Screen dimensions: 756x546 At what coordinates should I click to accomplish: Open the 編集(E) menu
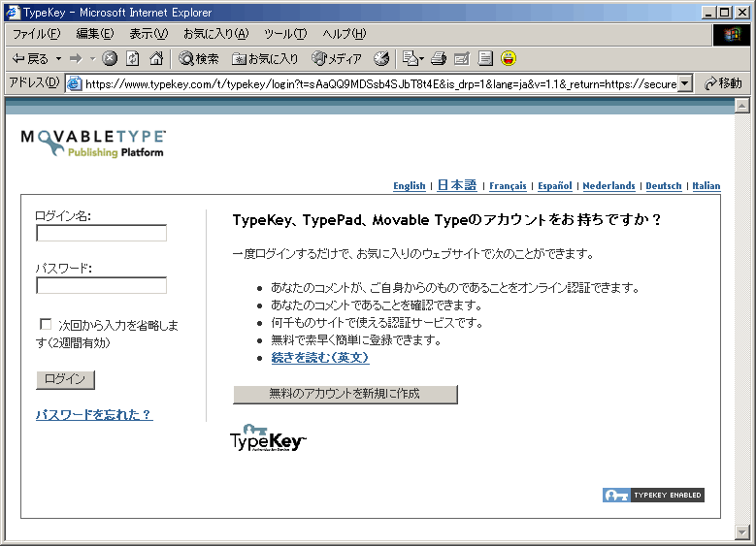pyautogui.click(x=95, y=34)
